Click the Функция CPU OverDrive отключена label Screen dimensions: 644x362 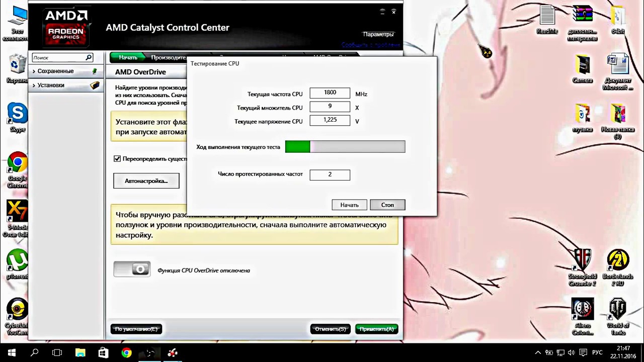(x=204, y=270)
